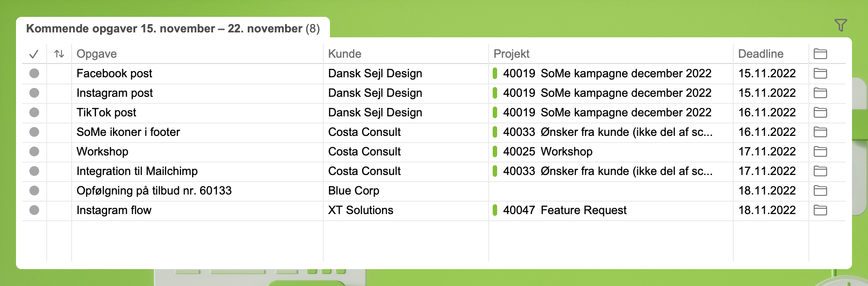The width and height of the screenshot is (868, 286).
Task: Click the sort arrows column header
Action: coord(59,54)
